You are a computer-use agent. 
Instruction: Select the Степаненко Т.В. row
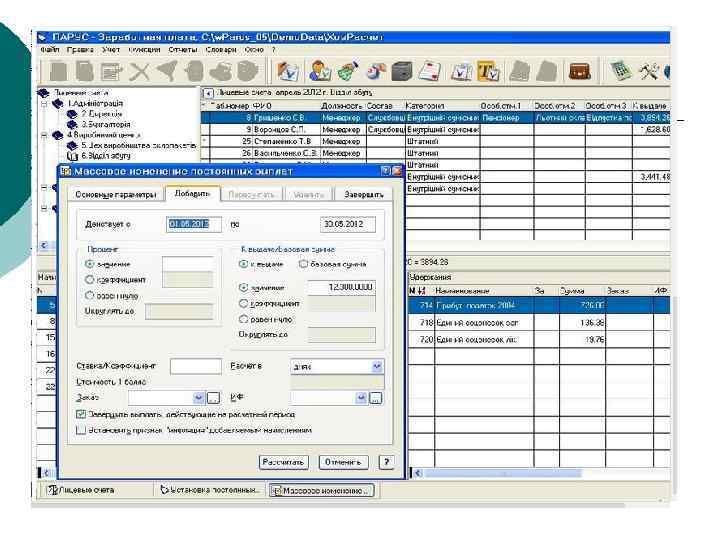435,141
